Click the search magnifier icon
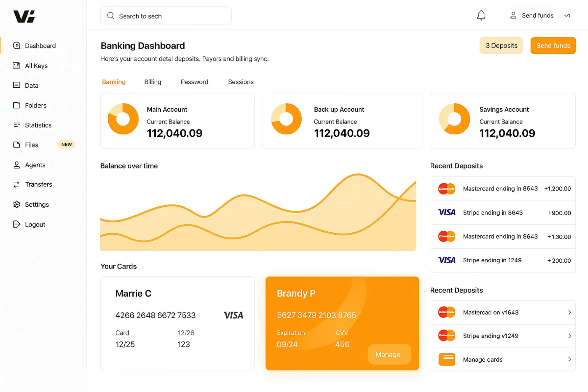 pyautogui.click(x=111, y=16)
